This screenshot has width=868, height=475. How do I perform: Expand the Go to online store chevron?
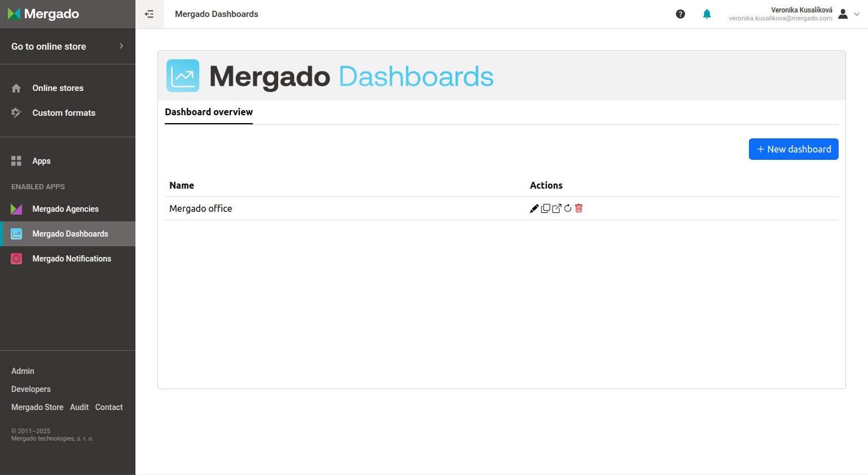coord(121,46)
